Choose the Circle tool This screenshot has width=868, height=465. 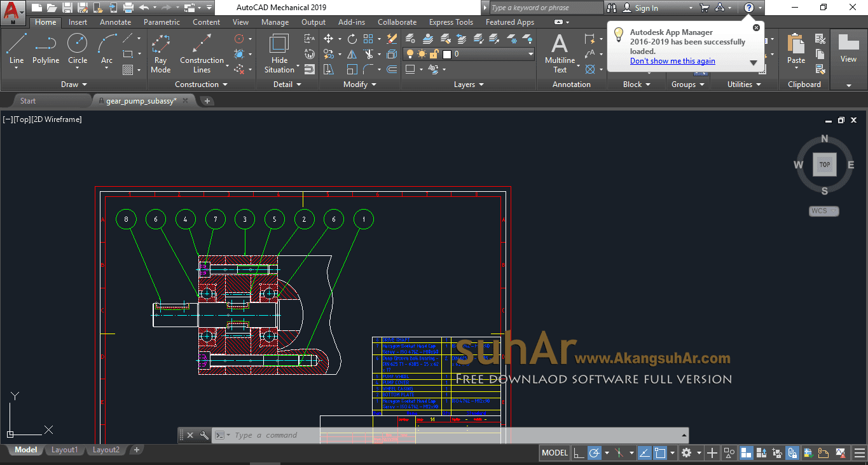[x=78, y=49]
